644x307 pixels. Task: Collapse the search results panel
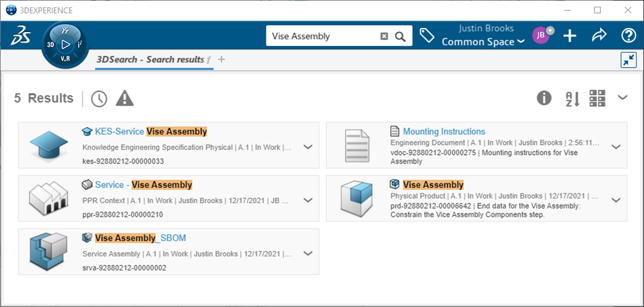pyautogui.click(x=628, y=60)
